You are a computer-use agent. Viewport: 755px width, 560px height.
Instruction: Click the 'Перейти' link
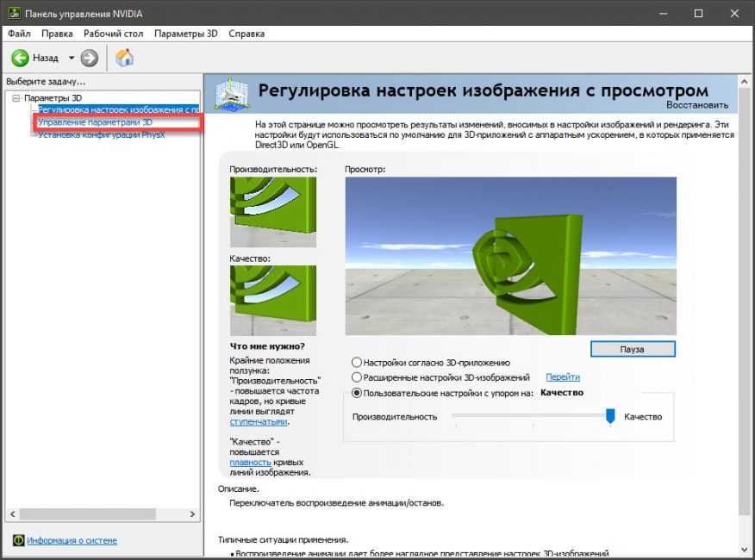pyautogui.click(x=563, y=377)
